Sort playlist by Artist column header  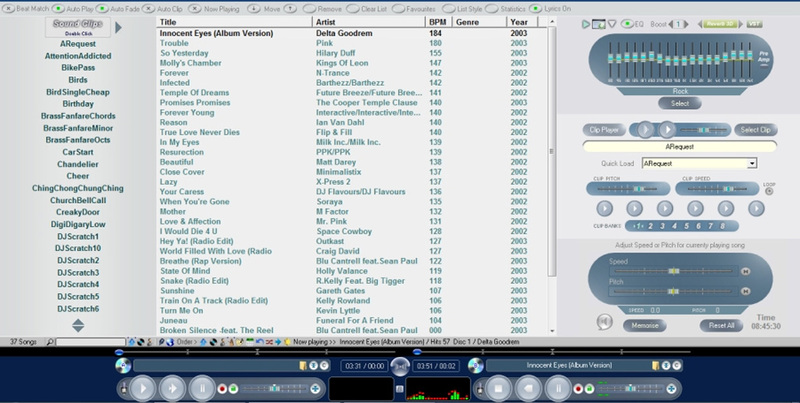369,22
